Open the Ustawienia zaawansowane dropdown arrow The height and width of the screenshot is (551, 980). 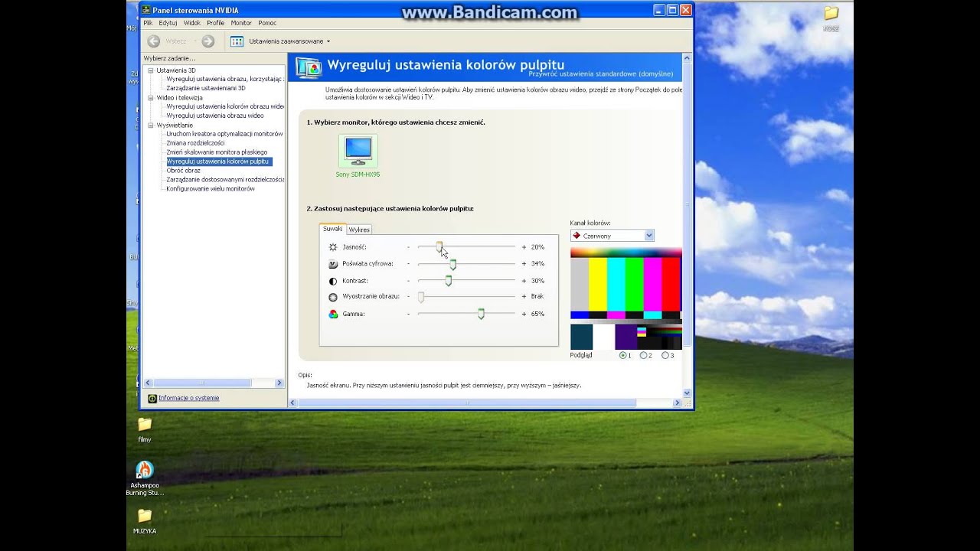point(328,41)
